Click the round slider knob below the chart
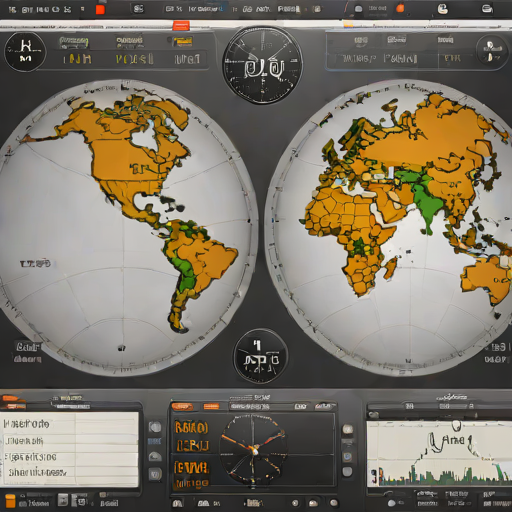Image resolution: width=512 pixels, height=512 pixels. (392, 502)
